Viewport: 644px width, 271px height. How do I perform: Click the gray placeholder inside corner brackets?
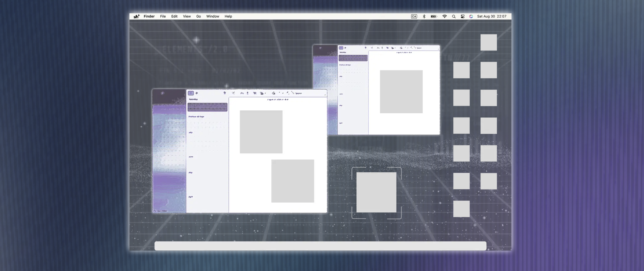(377, 192)
